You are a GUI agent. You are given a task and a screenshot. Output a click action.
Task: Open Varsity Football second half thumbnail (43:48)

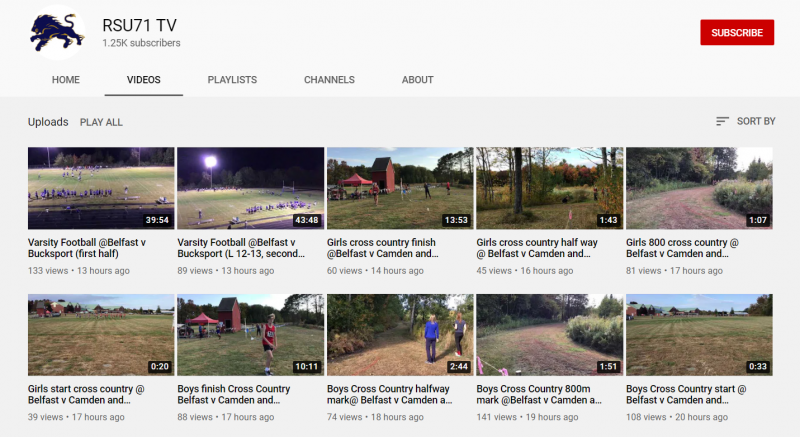251,188
